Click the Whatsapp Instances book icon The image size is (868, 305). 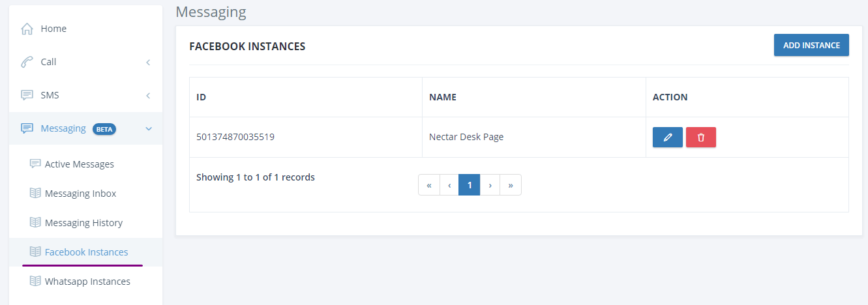[x=35, y=281]
